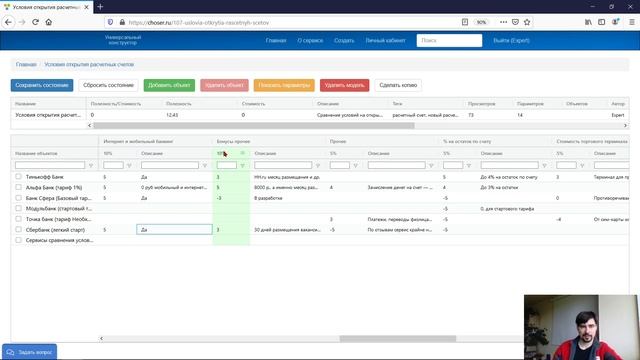Open the browser home page icon
Screen dimensions: 640x360
coord(49,22)
